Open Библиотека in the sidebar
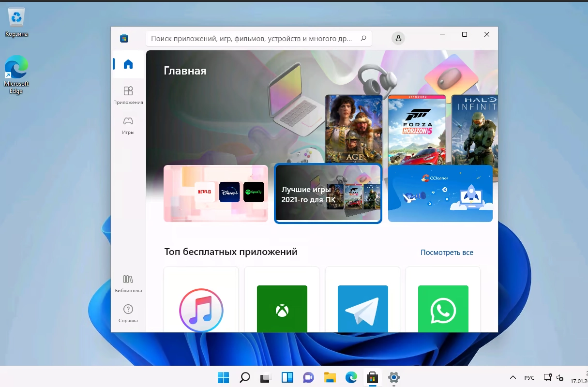This screenshot has height=387, width=588. coord(128,283)
